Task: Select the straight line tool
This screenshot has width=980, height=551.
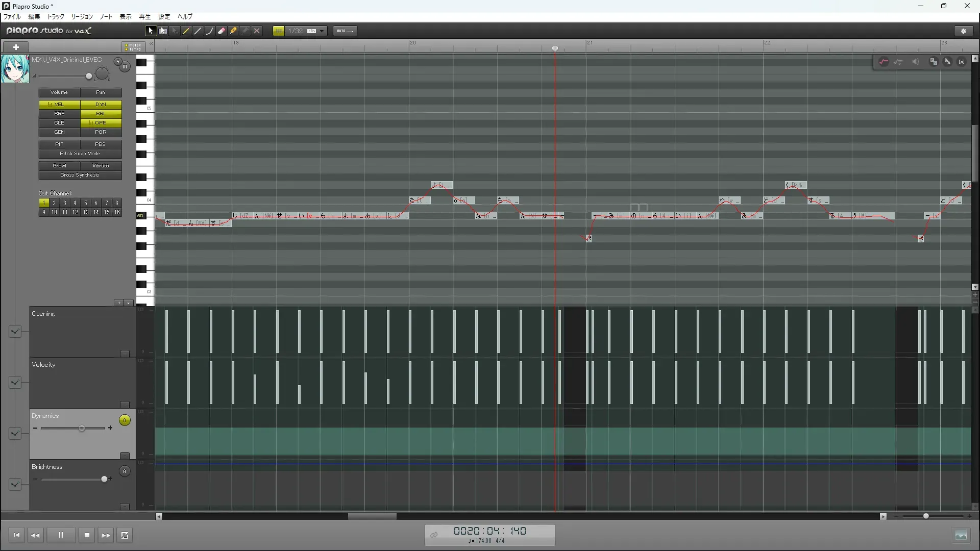Action: pos(198,31)
